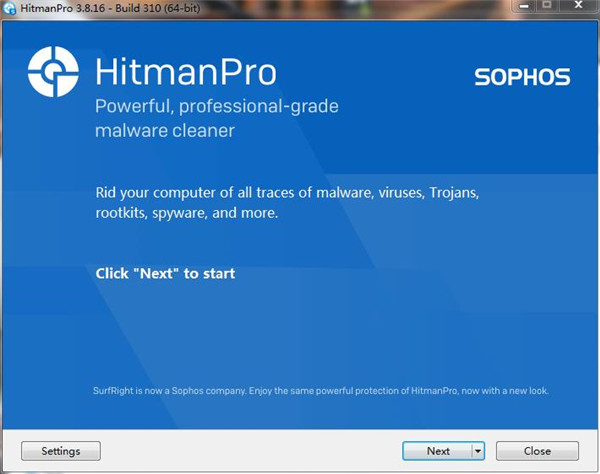Minimize the HitmanPro window
600x474 pixels.
524,5
